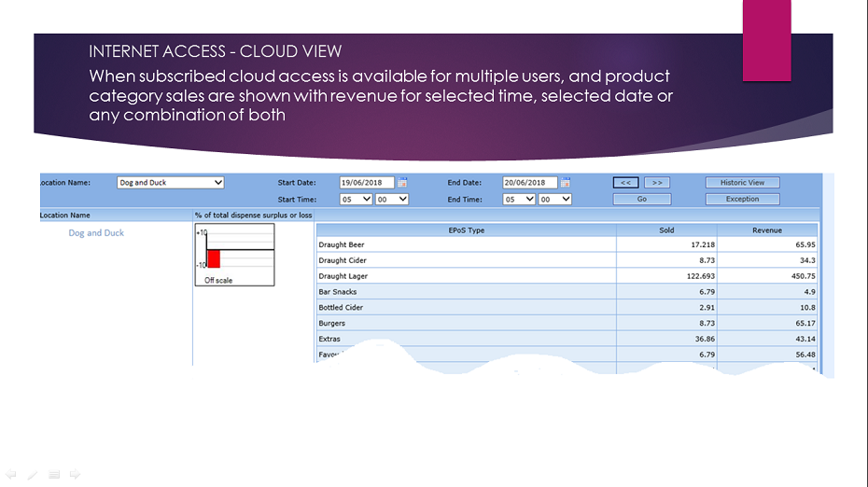Screen dimensions: 868x487
Task: Select the Burgers row label
Action: tap(331, 323)
